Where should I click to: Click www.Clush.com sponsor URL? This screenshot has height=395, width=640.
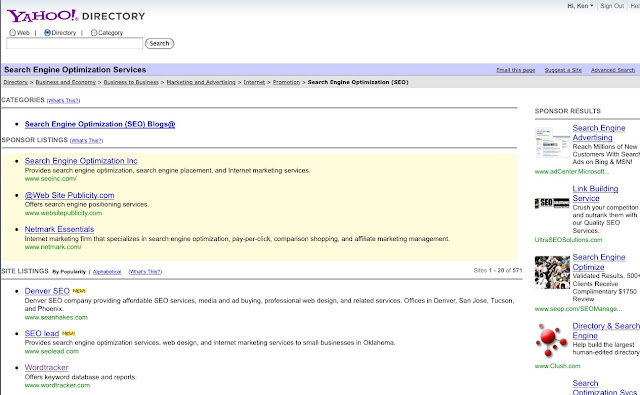[558, 366]
